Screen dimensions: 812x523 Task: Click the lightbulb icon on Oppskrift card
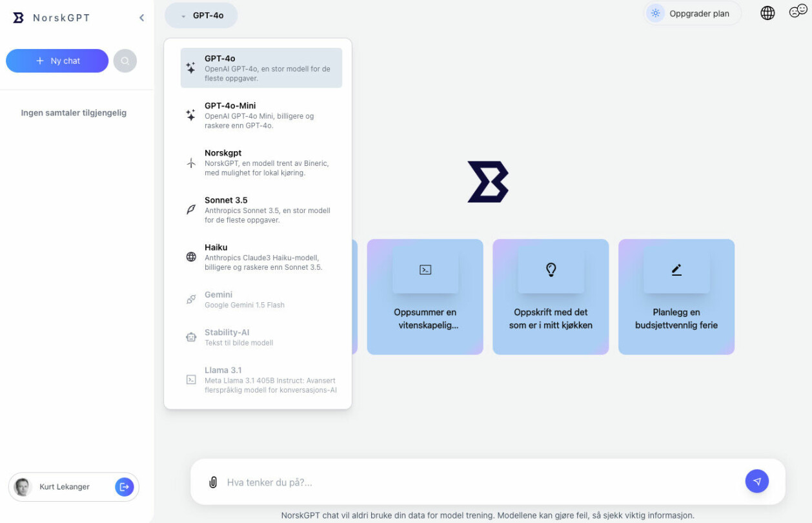[x=551, y=270]
